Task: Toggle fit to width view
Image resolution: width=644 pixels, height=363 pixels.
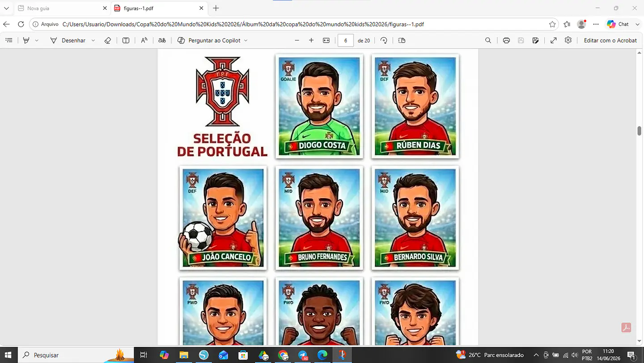Action: point(326,40)
